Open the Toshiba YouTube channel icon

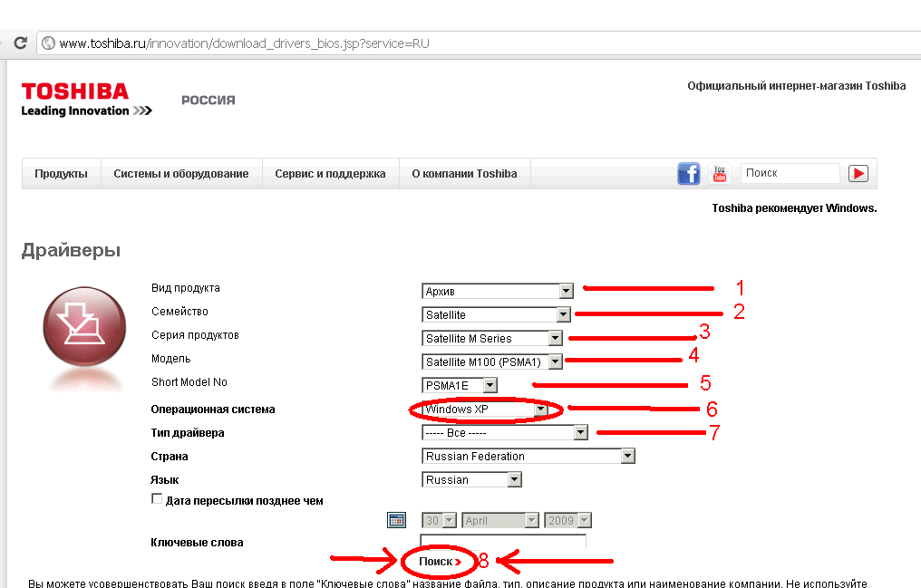coord(720,174)
